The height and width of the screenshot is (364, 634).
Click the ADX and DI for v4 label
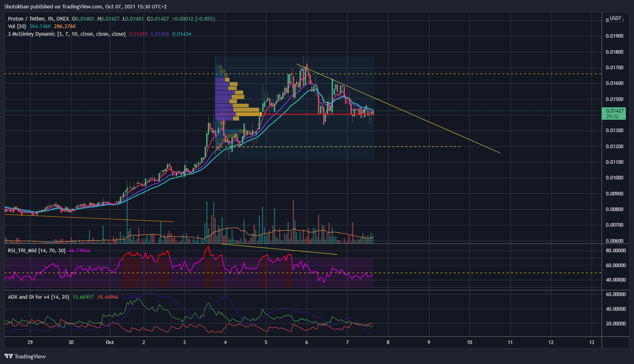pyautogui.click(x=38, y=297)
